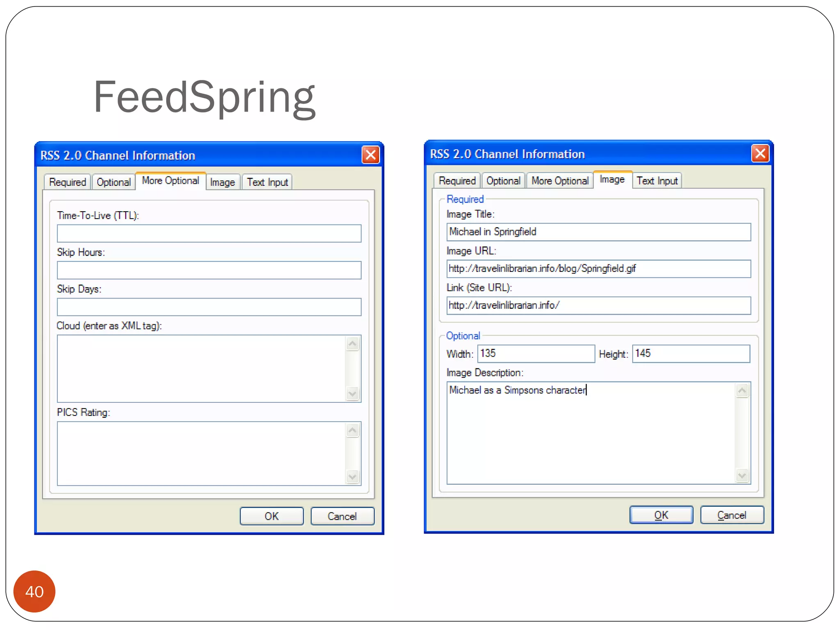The image size is (840, 630).
Task: Click Cancel in the right dialog
Action: pyautogui.click(x=732, y=515)
